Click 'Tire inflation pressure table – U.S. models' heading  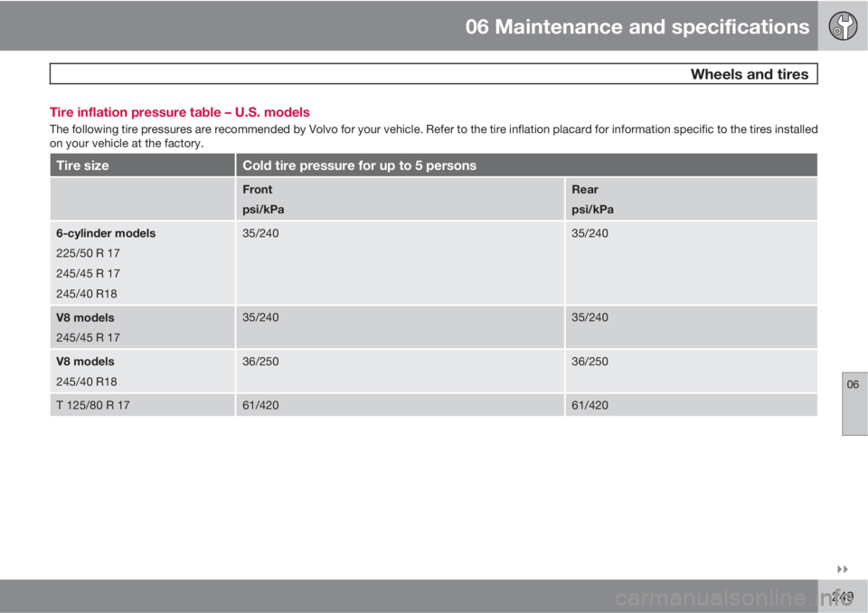179,112
